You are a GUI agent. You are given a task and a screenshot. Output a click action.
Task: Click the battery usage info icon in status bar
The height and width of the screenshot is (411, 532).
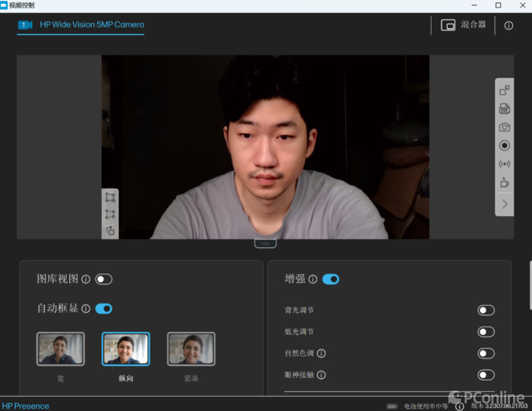pos(459,406)
